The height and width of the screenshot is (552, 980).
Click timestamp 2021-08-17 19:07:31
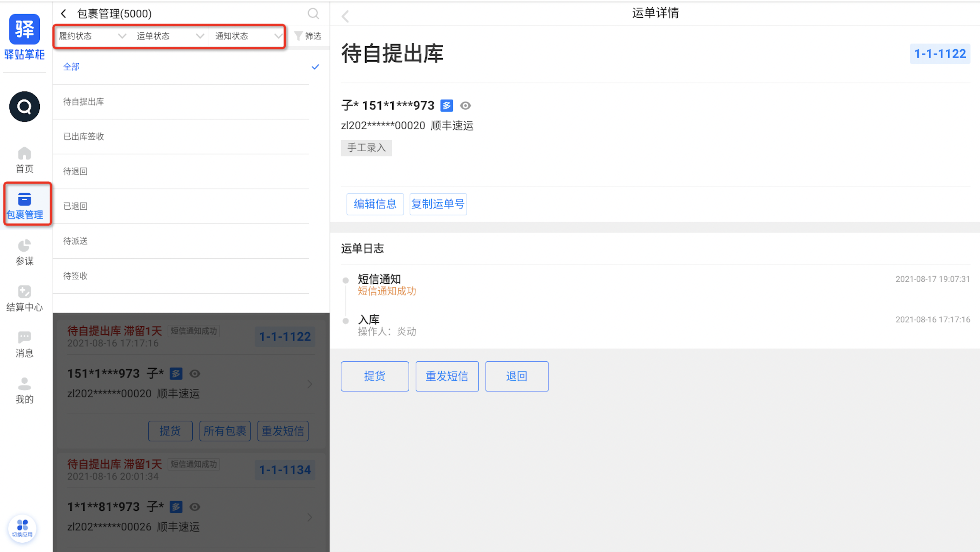tap(933, 279)
